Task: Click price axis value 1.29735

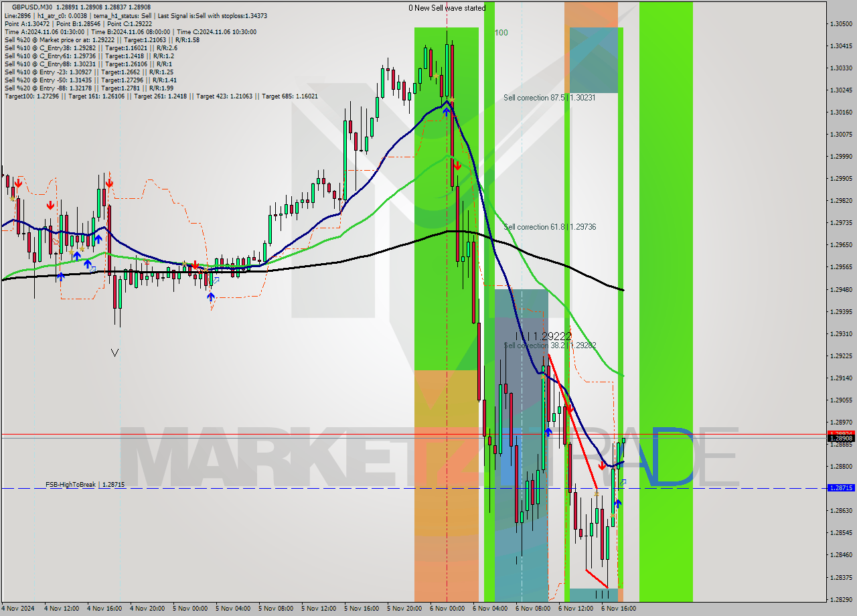Action: point(841,222)
